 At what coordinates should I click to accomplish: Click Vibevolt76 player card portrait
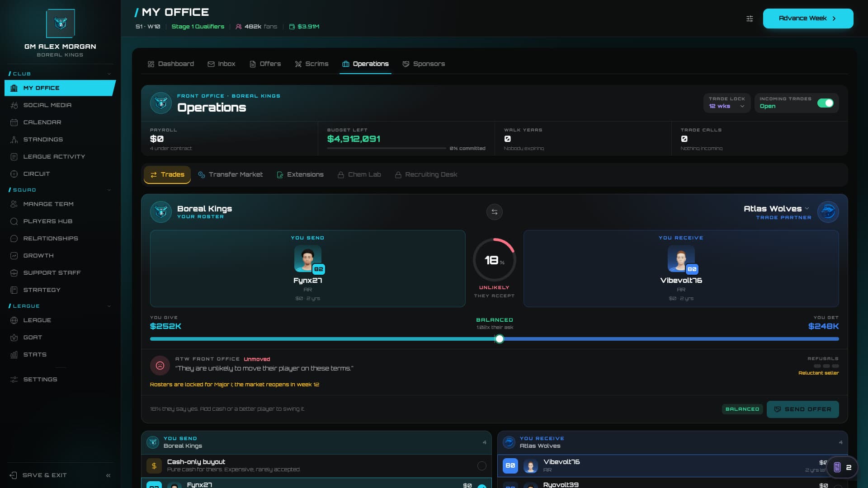click(681, 258)
